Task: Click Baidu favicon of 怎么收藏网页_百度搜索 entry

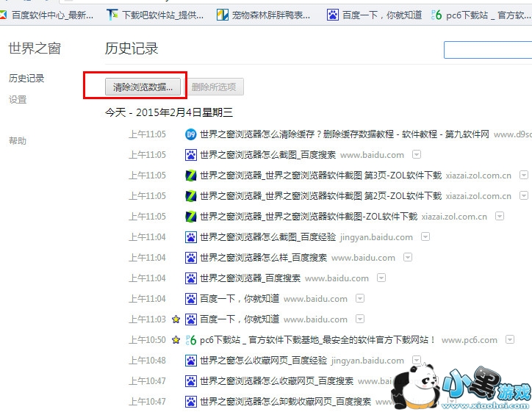Action: click(190, 381)
